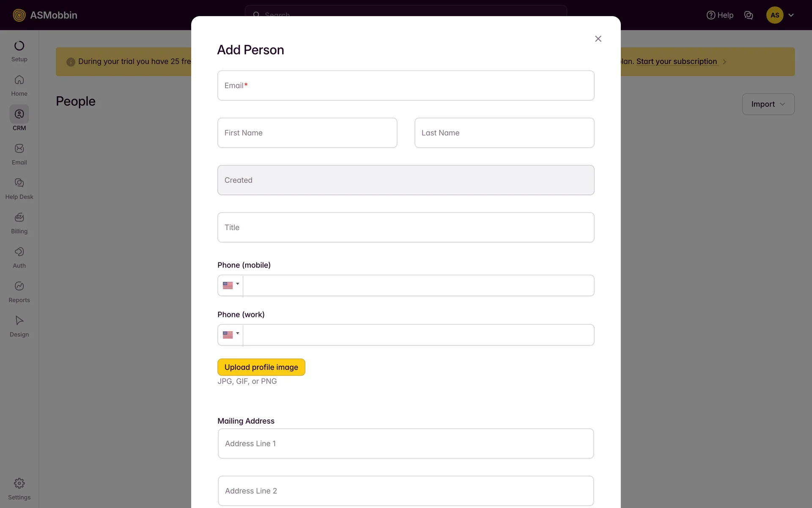The height and width of the screenshot is (508, 812).
Task: Follow Start your subscription link
Action: click(x=676, y=61)
